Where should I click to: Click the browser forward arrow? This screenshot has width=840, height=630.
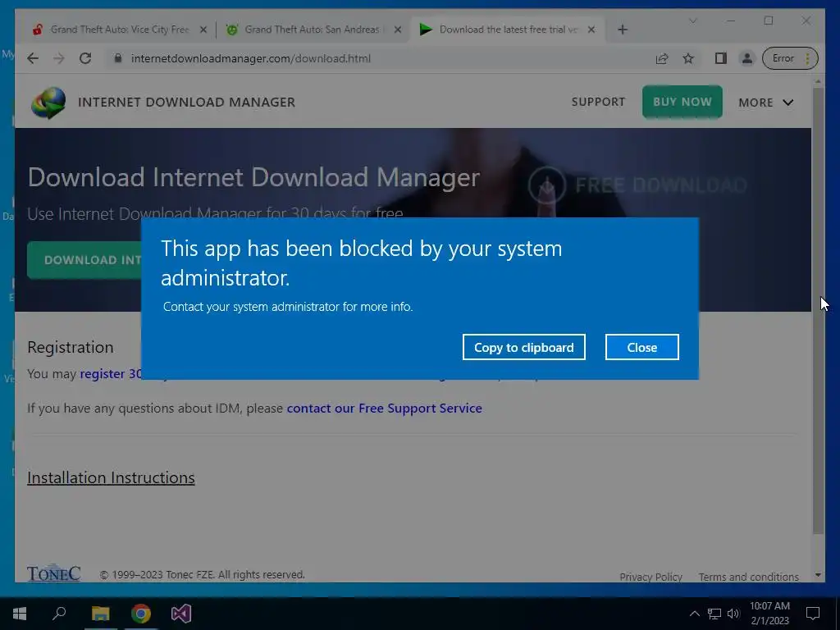point(59,58)
